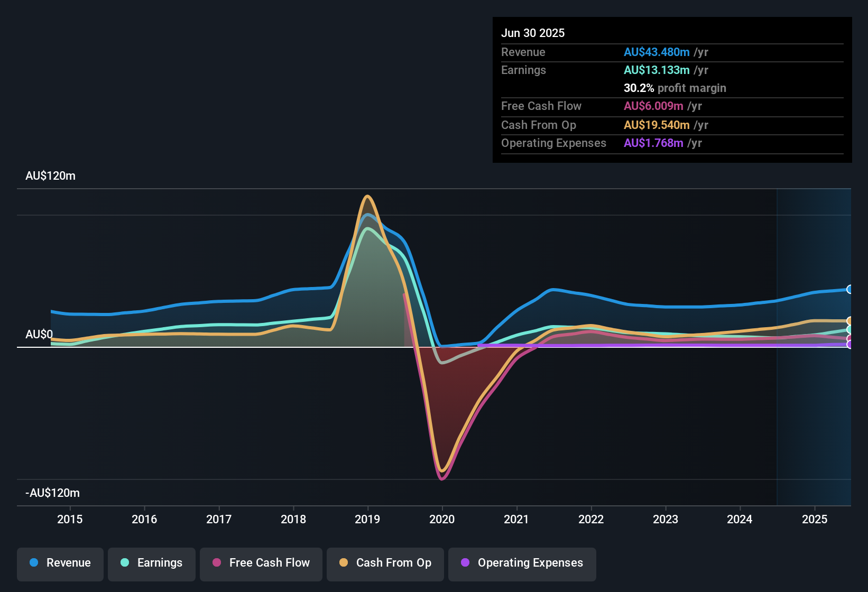Click the 30.2% profit margin text
Viewport: 868px width, 592px height.
(x=675, y=88)
